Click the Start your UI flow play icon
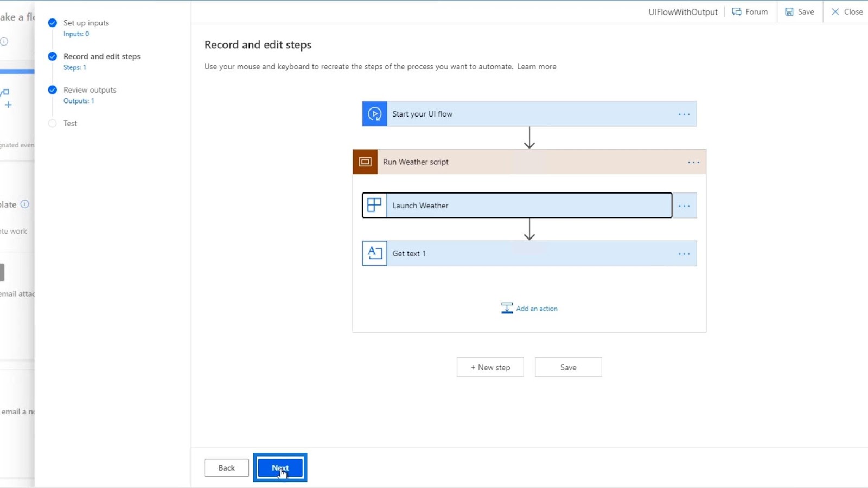The height and width of the screenshot is (488, 868). pos(374,114)
